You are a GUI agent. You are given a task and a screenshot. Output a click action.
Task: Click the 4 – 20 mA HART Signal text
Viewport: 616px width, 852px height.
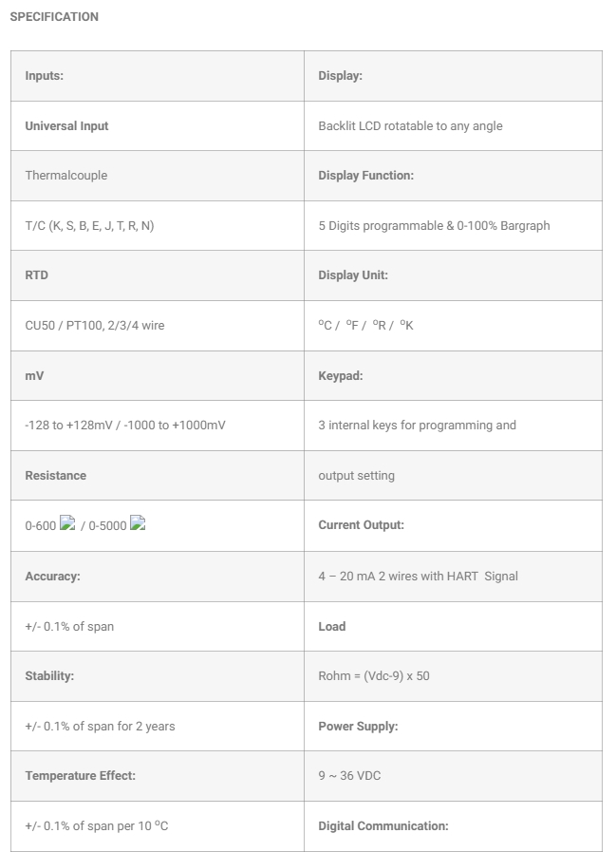[418, 576]
